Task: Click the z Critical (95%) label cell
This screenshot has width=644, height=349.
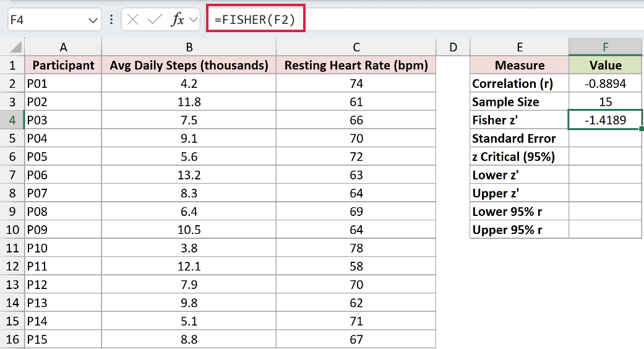Action: [x=520, y=157]
